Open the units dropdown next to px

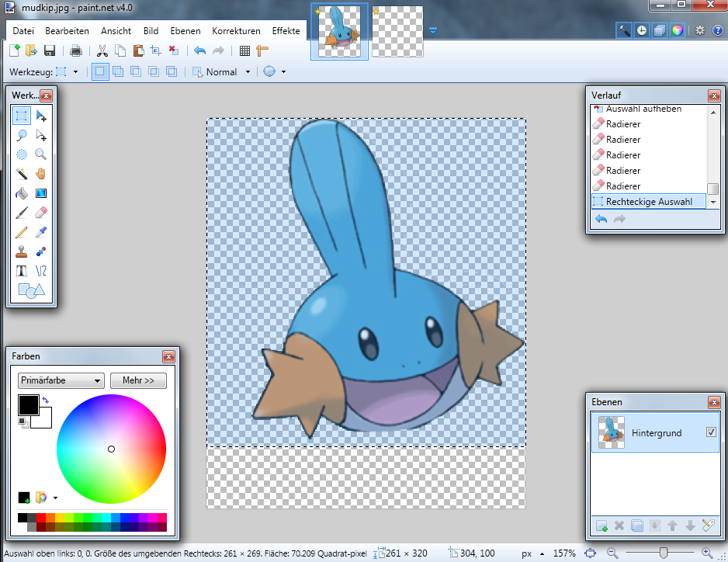click(542, 553)
